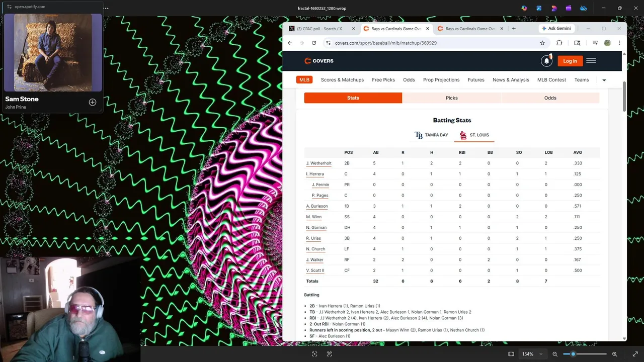Open the Copilot icon in Photos title bar
644x362 pixels.
tap(524, 8)
